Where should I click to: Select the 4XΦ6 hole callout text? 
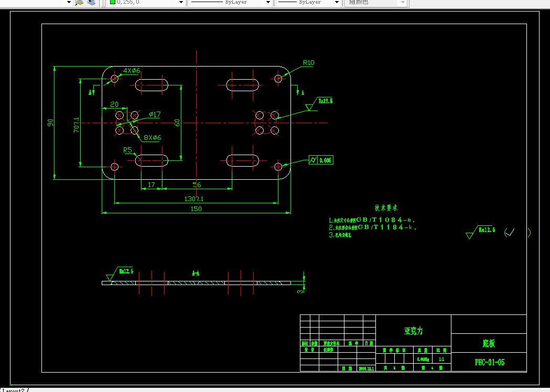click(x=132, y=70)
